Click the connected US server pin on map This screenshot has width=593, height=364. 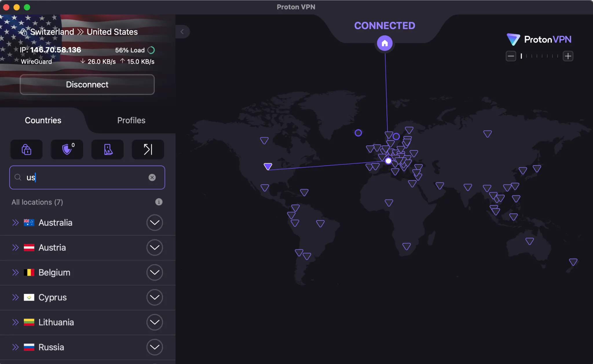tap(268, 166)
